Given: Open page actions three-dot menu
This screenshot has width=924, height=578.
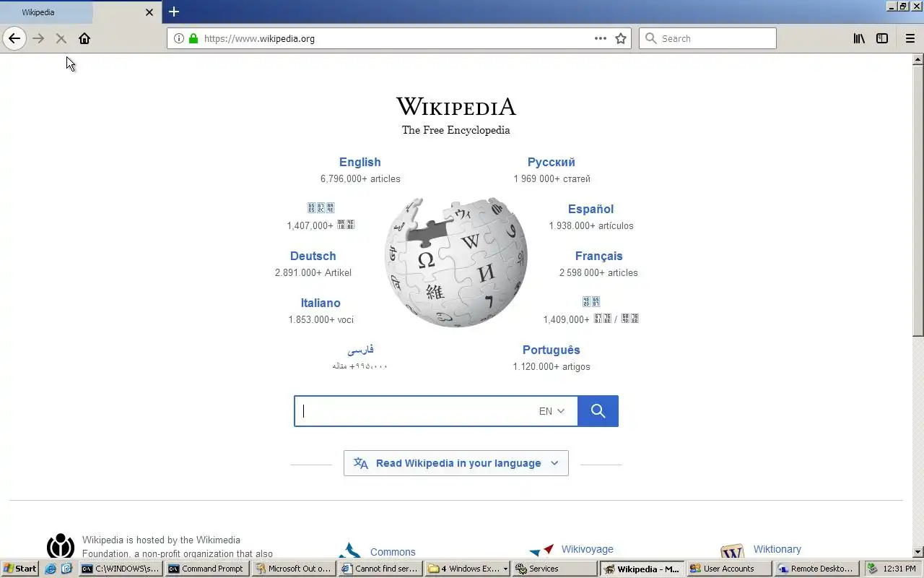Looking at the screenshot, I should click(601, 38).
